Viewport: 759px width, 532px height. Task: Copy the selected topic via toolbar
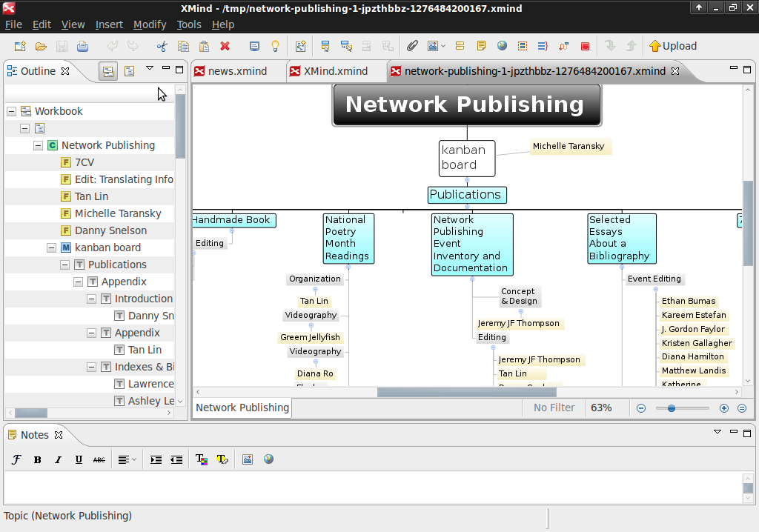tap(183, 46)
